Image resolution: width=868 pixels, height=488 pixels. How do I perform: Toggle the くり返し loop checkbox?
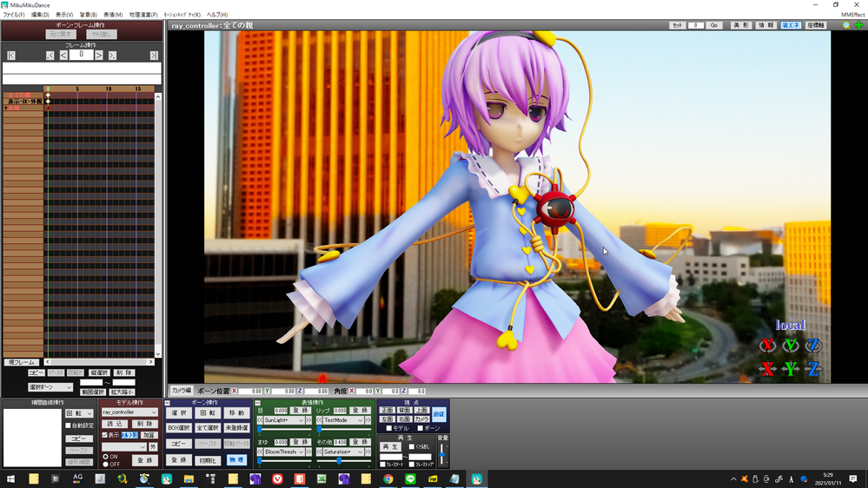411,446
